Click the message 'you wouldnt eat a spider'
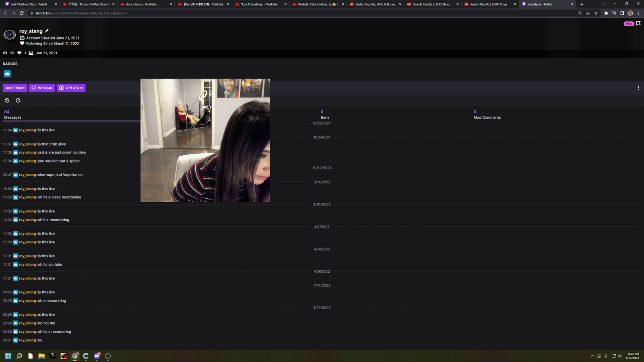644x362 pixels. [x=59, y=161]
